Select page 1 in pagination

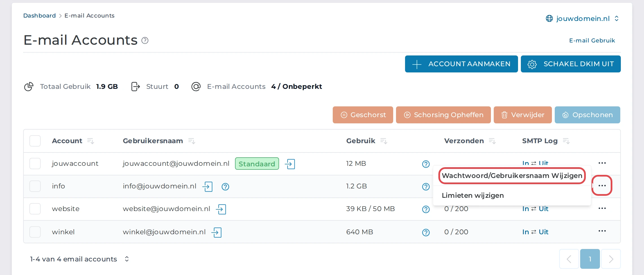click(x=590, y=259)
